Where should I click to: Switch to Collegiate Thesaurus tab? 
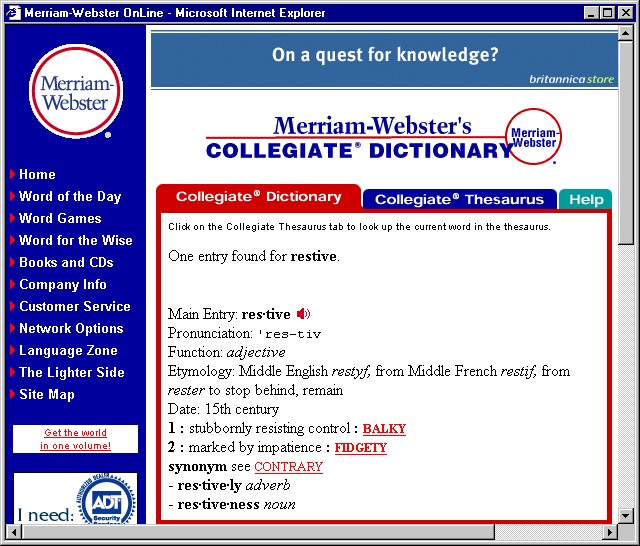pyautogui.click(x=460, y=199)
